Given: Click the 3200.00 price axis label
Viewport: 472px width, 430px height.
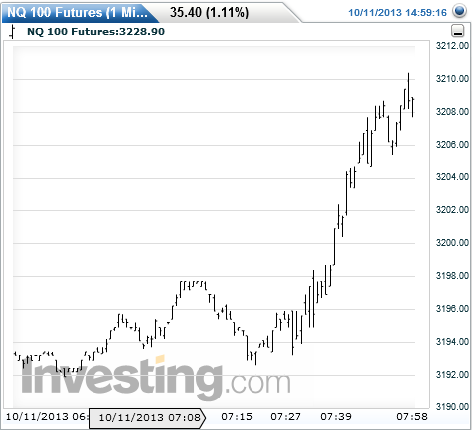Looking at the screenshot, I should coord(453,243).
